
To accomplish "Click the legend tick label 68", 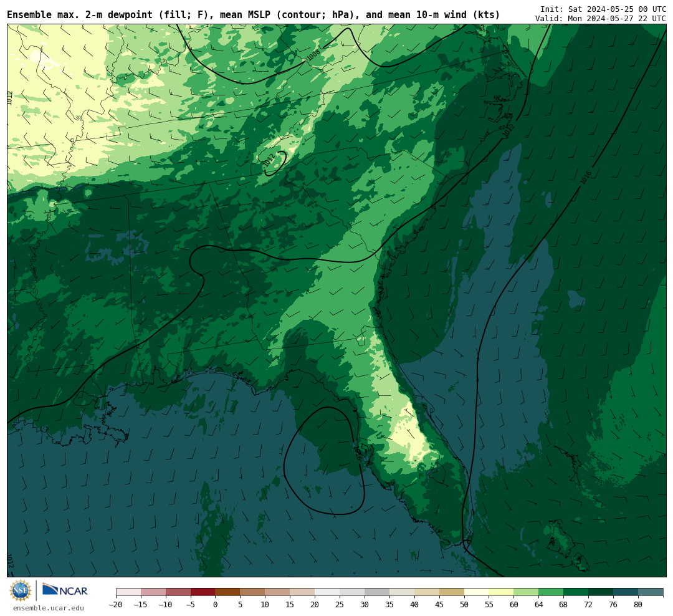I will tap(563, 605).
